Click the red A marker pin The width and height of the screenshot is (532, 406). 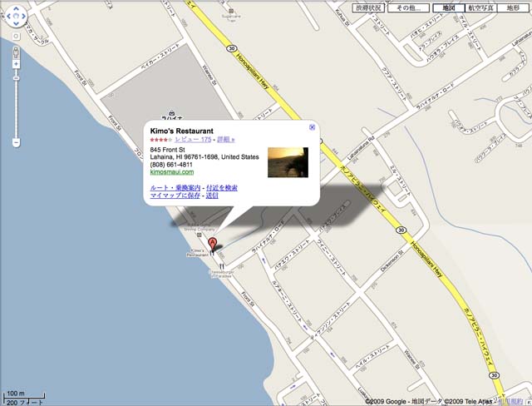pos(212,244)
